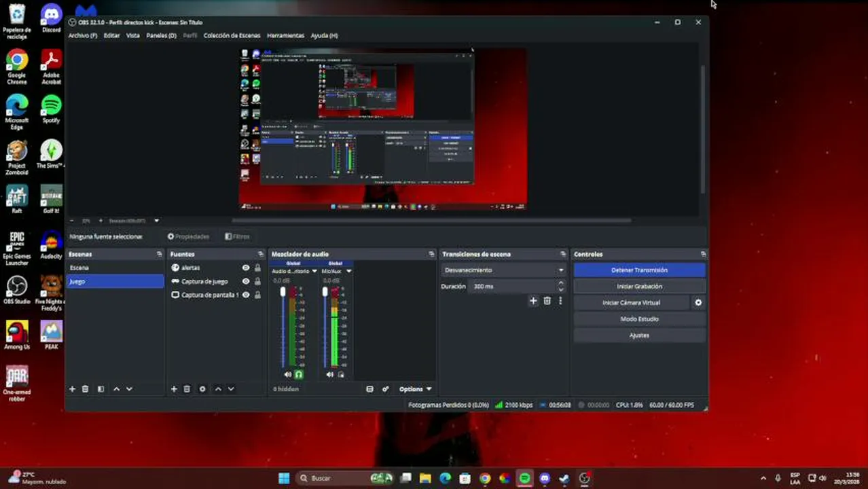Image resolution: width=868 pixels, height=489 pixels.
Task: Open Desvanecimiento transition dropdown
Action: point(503,270)
